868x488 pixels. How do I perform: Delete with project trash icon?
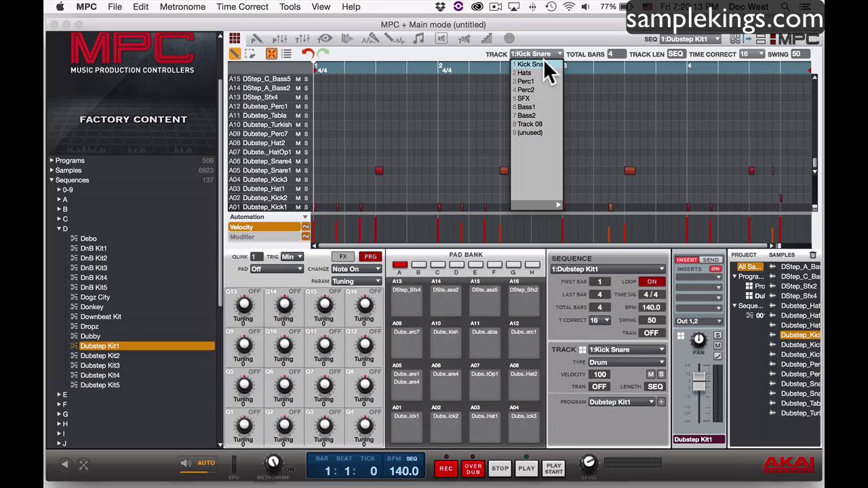coord(812,255)
